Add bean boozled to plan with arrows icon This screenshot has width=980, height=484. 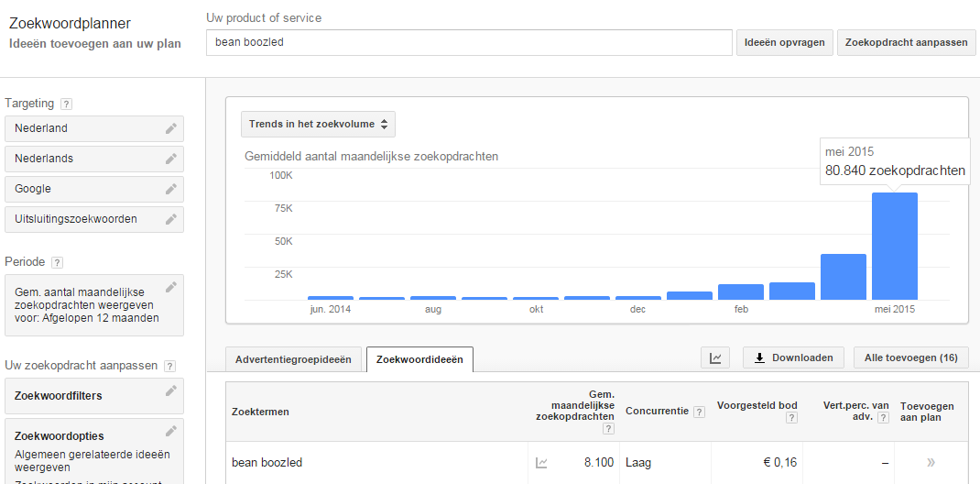pos(931,463)
